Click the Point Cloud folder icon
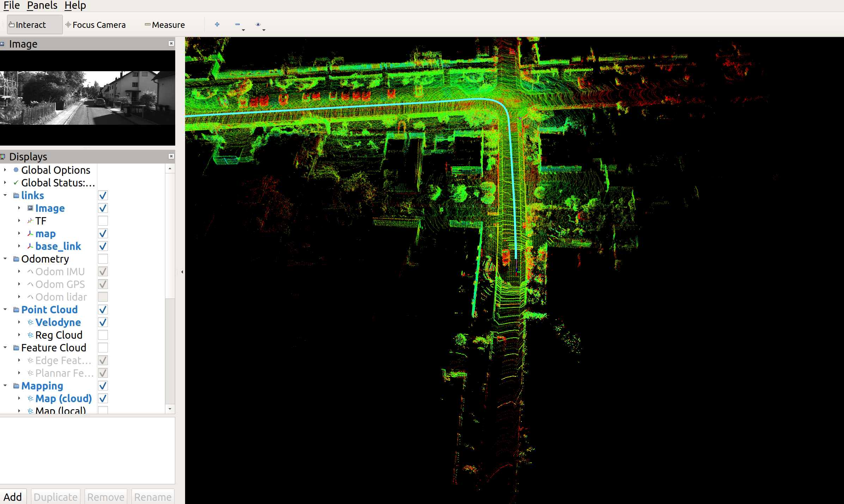The image size is (844, 504). point(16,309)
